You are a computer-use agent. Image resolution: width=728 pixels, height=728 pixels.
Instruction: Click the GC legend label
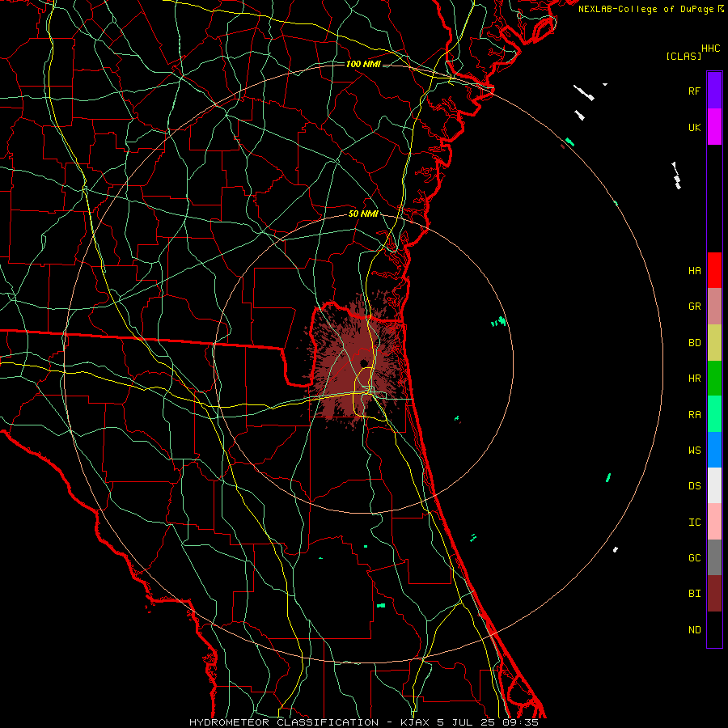(x=694, y=557)
